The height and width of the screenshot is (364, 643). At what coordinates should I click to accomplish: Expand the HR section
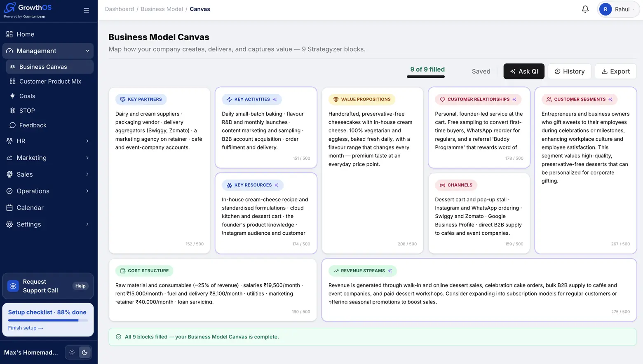(x=48, y=141)
